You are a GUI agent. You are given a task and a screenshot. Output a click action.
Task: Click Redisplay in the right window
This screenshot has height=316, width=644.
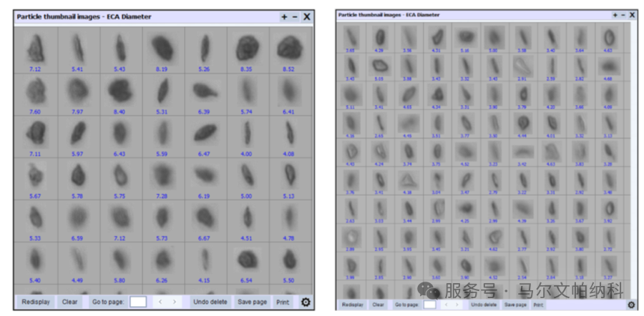tap(353, 305)
